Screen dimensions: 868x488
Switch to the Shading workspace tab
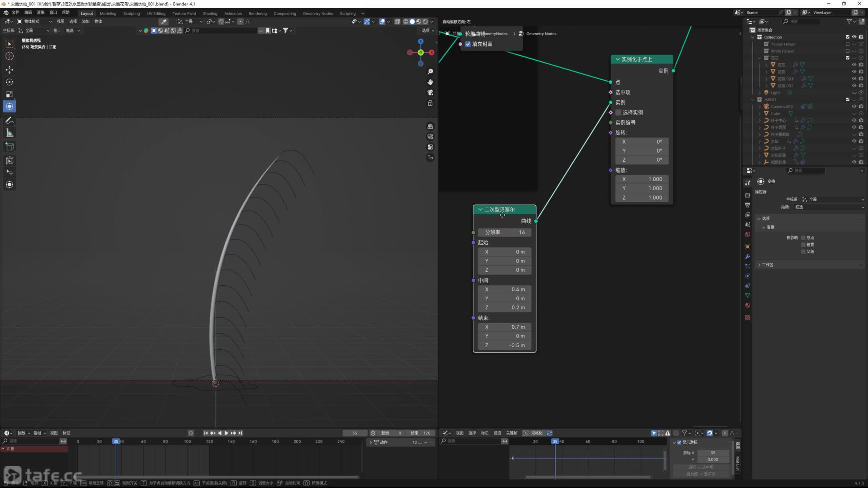pos(210,14)
